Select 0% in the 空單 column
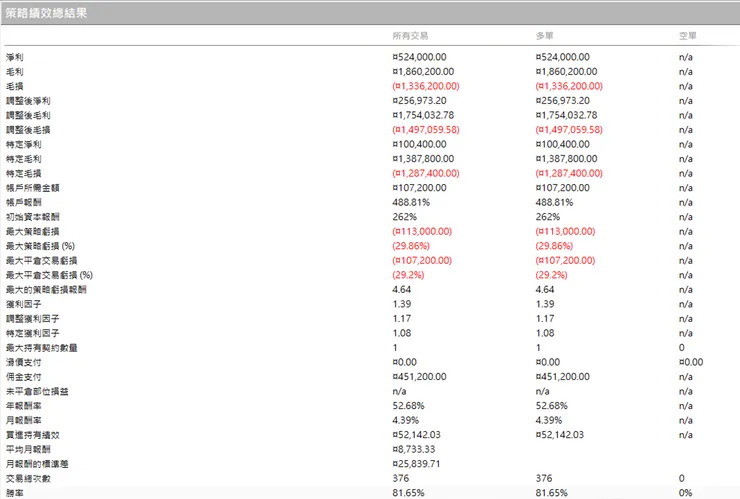Screen dimensions: 740x499 [685, 493]
